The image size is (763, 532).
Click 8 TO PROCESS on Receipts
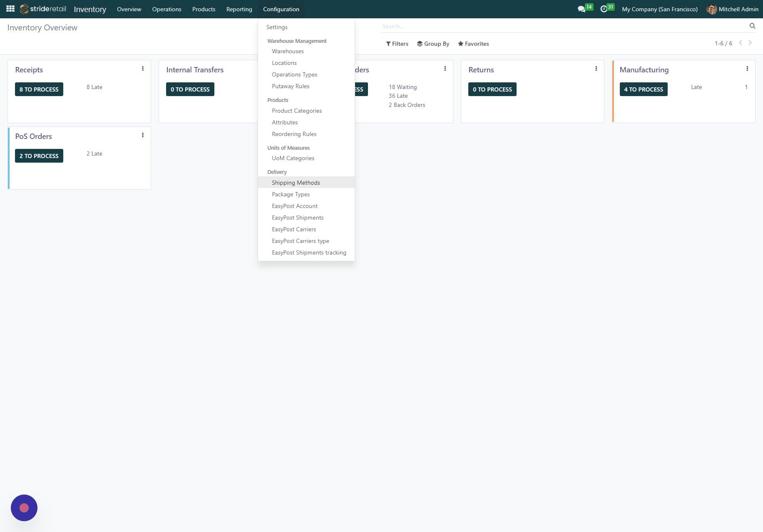pyautogui.click(x=39, y=89)
